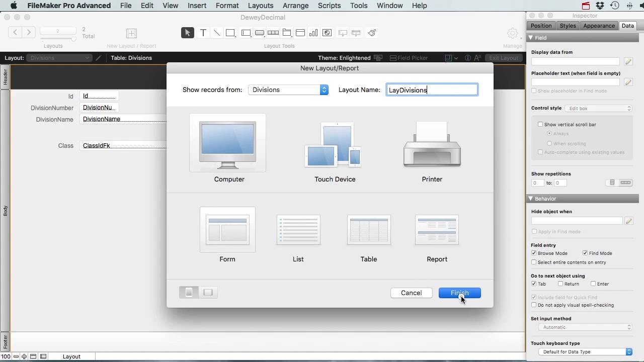This screenshot has height=362, width=644.
Task: Select the Chart tool
Action: pos(313,33)
